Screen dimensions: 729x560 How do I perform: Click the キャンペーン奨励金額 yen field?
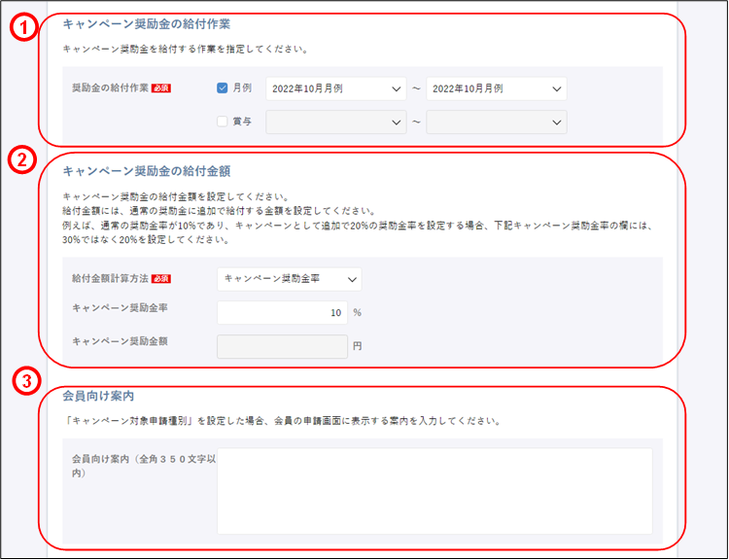(x=282, y=346)
